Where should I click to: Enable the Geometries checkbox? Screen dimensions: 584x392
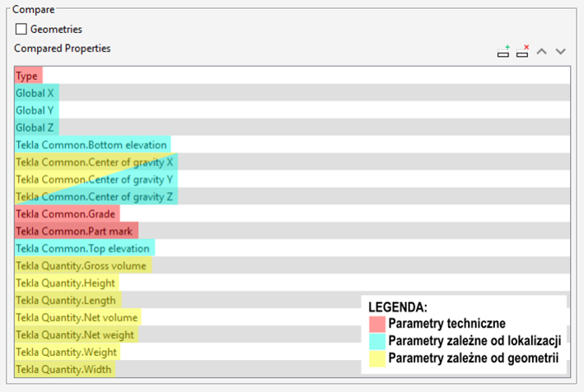click(x=21, y=29)
